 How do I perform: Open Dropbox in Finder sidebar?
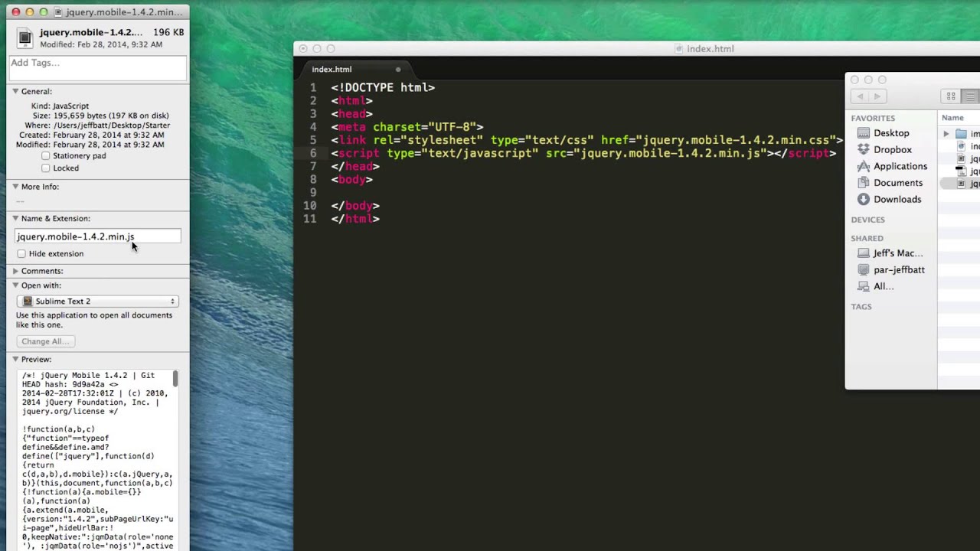pyautogui.click(x=892, y=150)
